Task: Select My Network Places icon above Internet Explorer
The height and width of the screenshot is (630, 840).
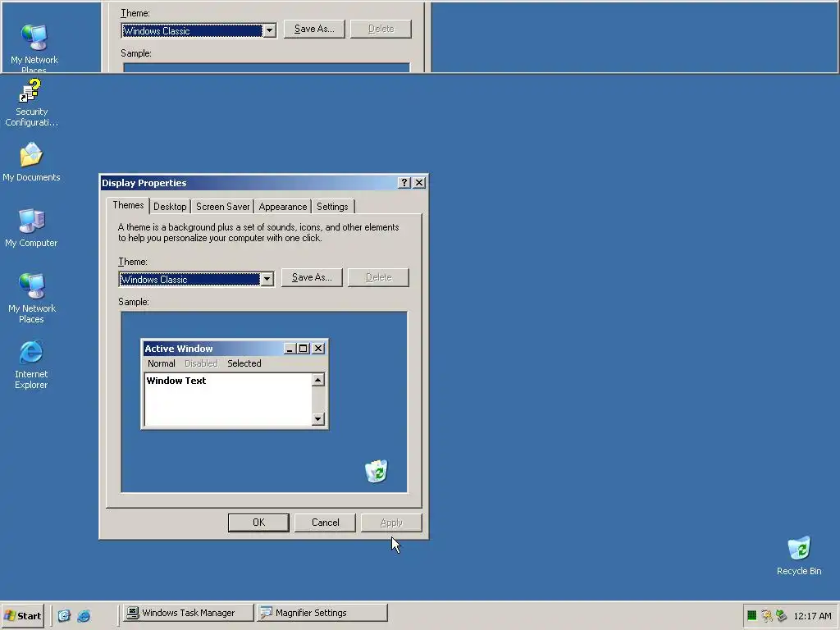Action: pyautogui.click(x=31, y=298)
